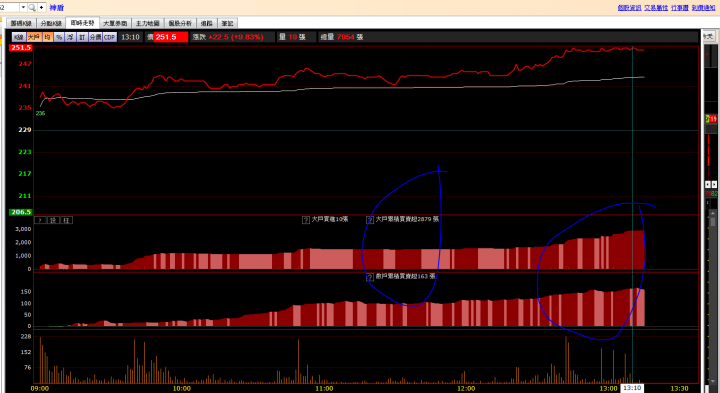Click the stock name link 神盾
Screen dimensions: 720x393
pyautogui.click(x=56, y=8)
